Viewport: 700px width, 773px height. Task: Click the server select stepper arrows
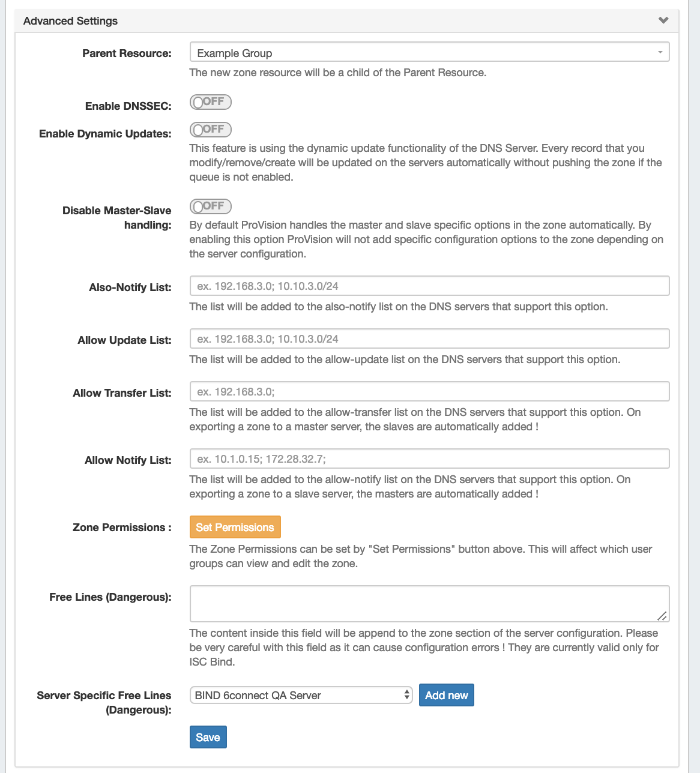click(x=407, y=695)
